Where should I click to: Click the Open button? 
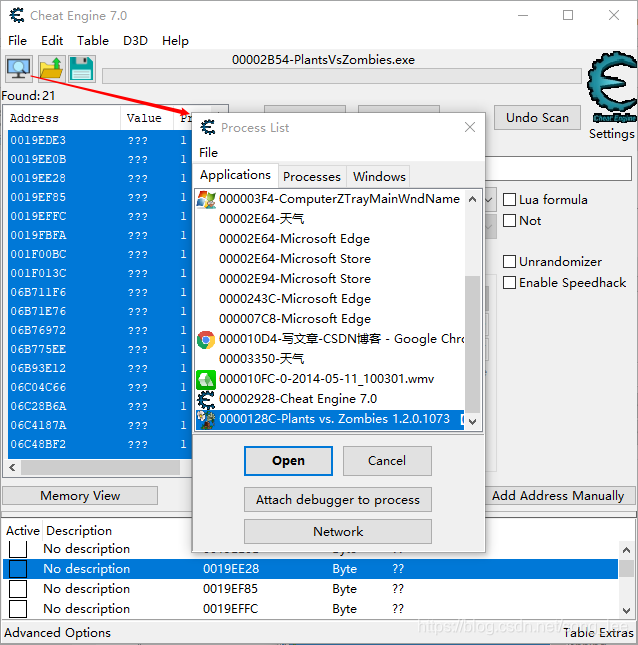tap(288, 461)
